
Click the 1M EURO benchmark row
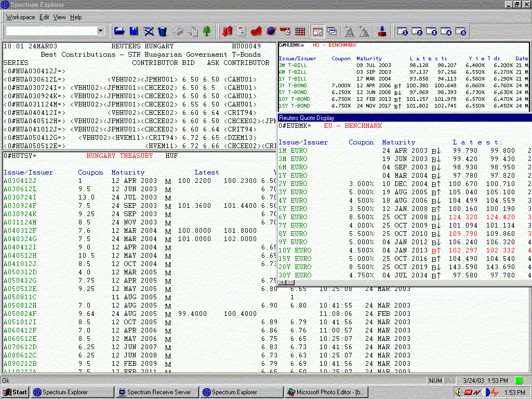405,151
